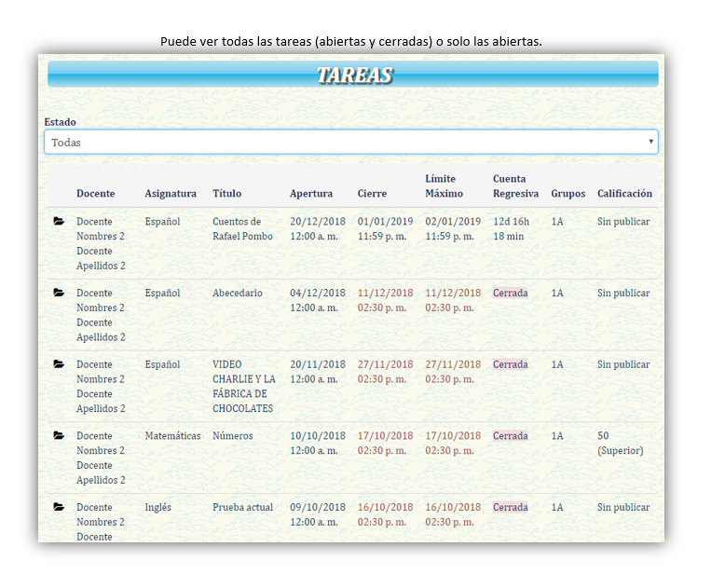Click the Cuenta Regresiva column header
Image resolution: width=711 pixels, height=588 pixels.
(515, 185)
